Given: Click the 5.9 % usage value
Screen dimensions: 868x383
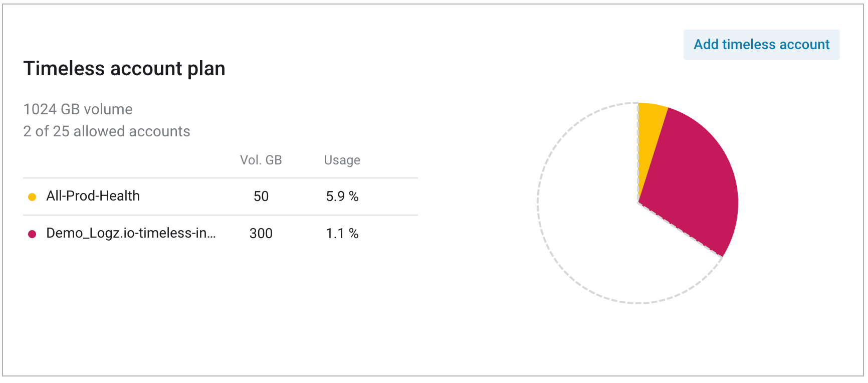Looking at the screenshot, I should click(342, 197).
